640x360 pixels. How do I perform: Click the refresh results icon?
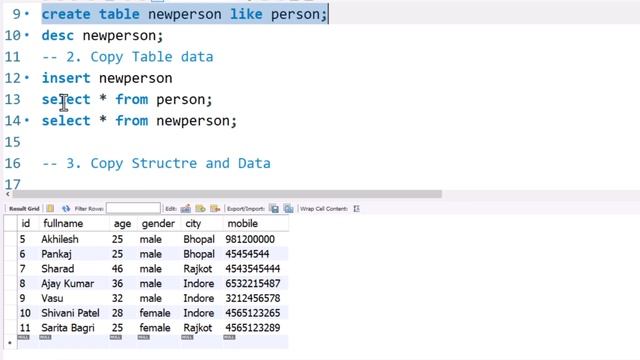(66, 209)
